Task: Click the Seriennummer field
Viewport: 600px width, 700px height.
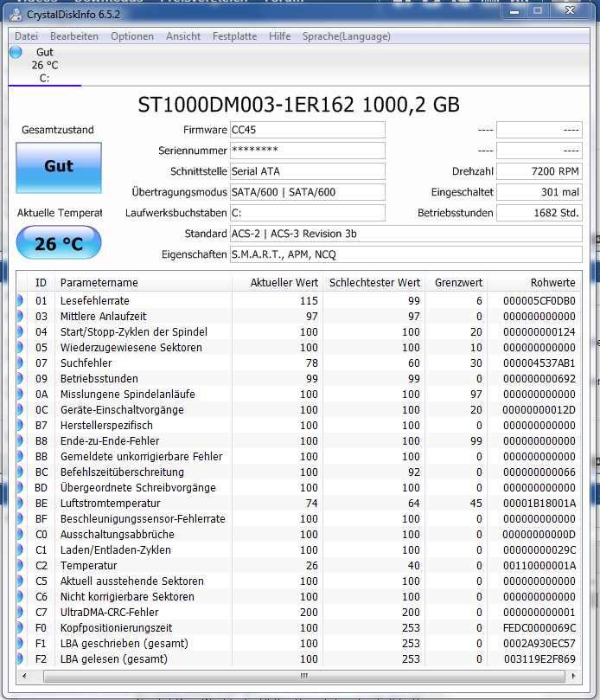Action: point(308,151)
